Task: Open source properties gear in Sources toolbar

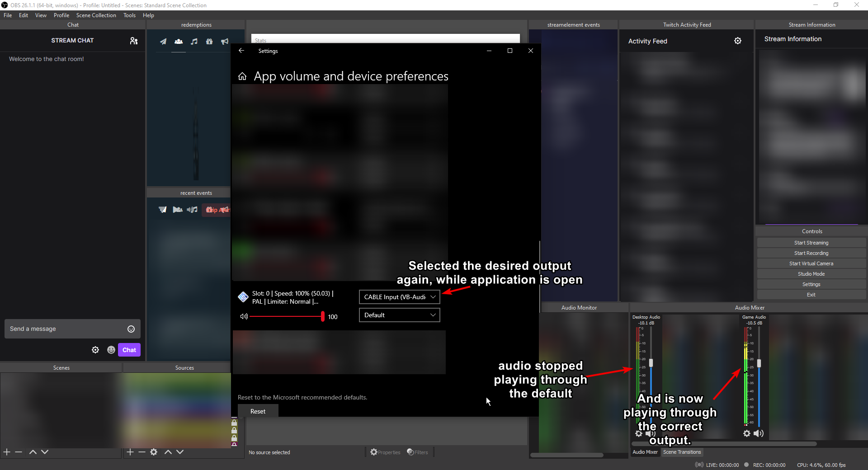Action: pos(154,452)
